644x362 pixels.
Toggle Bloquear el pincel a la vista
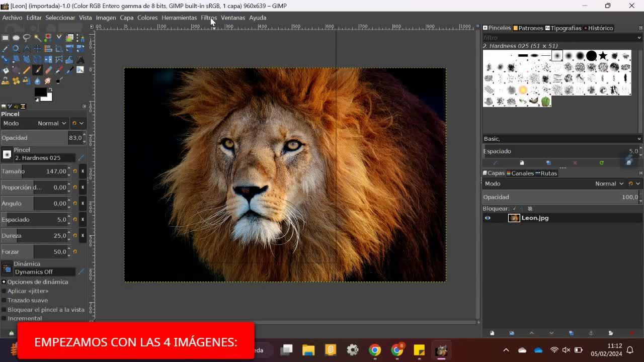[4, 310]
